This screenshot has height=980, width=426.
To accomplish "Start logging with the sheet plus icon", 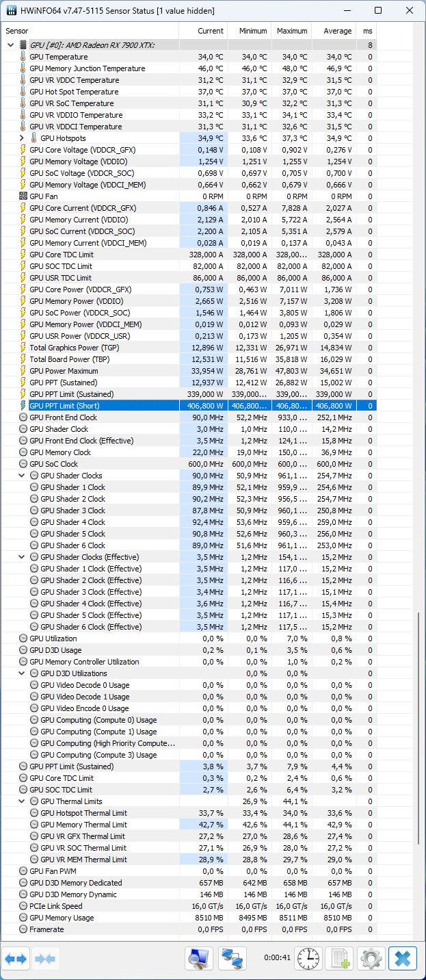I will click(338, 958).
